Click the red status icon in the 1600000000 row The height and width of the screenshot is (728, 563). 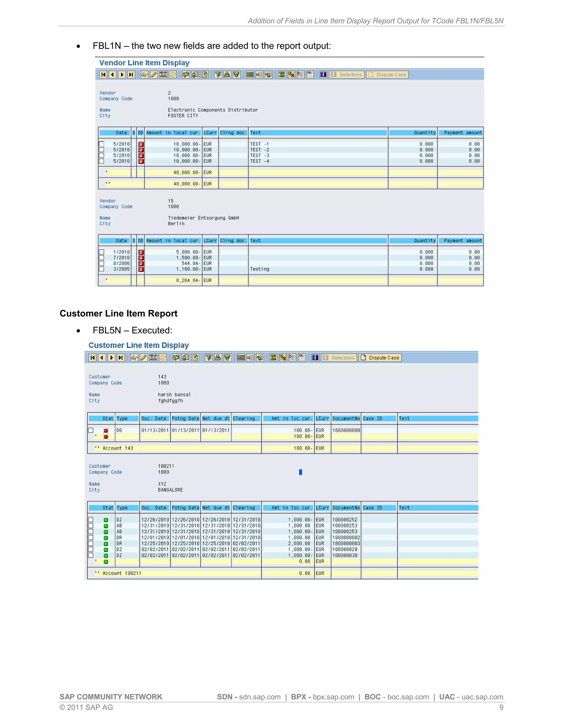coord(106,431)
